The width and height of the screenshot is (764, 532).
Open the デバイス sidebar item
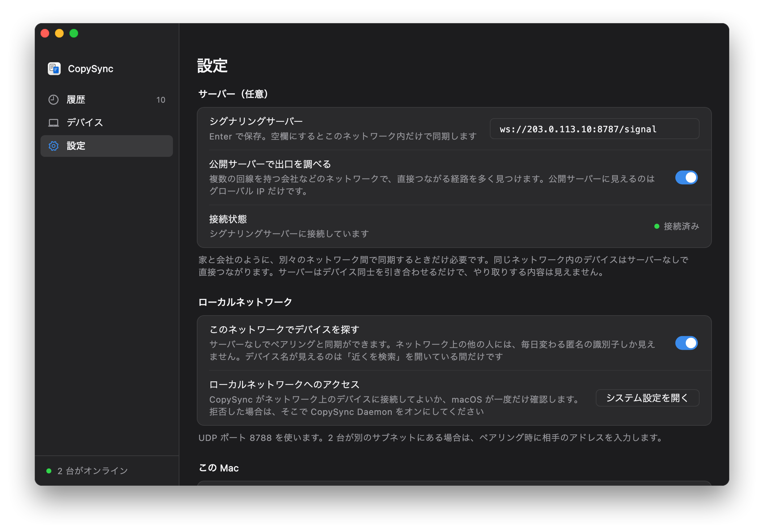[x=107, y=123]
